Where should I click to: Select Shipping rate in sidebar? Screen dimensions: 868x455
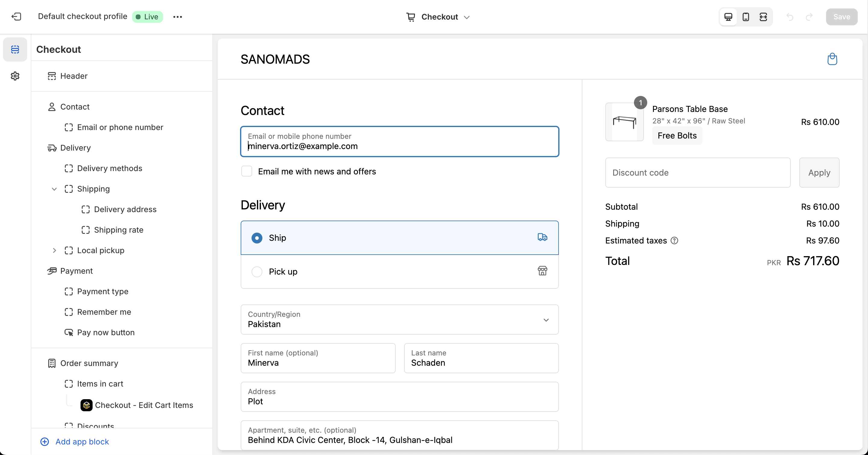119,230
